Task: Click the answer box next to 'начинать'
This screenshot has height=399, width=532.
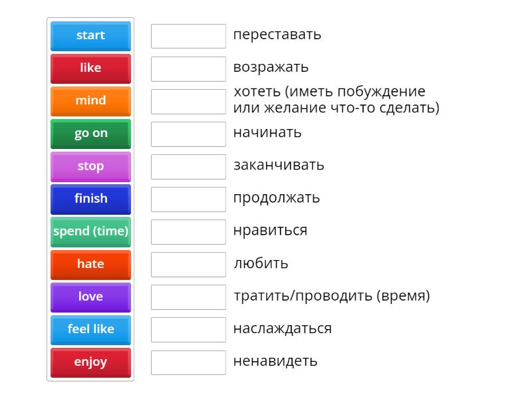Action: click(188, 133)
